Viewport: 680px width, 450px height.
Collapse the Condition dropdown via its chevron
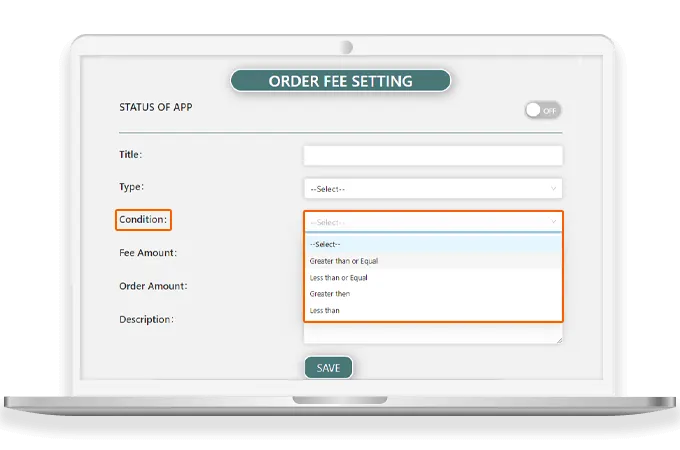(553, 222)
